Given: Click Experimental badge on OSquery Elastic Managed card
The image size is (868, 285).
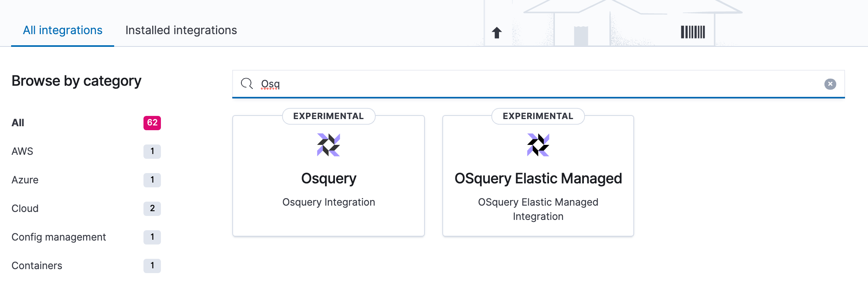Looking at the screenshot, I should (538, 116).
